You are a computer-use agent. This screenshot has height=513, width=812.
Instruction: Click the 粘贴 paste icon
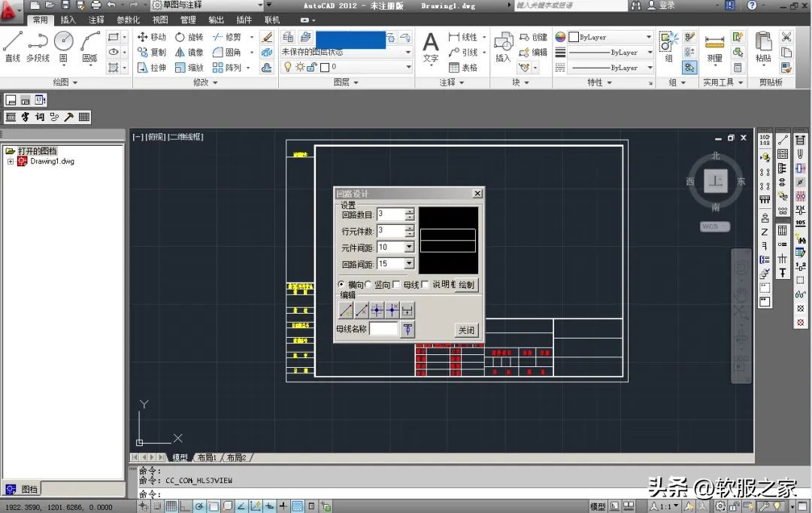763,45
